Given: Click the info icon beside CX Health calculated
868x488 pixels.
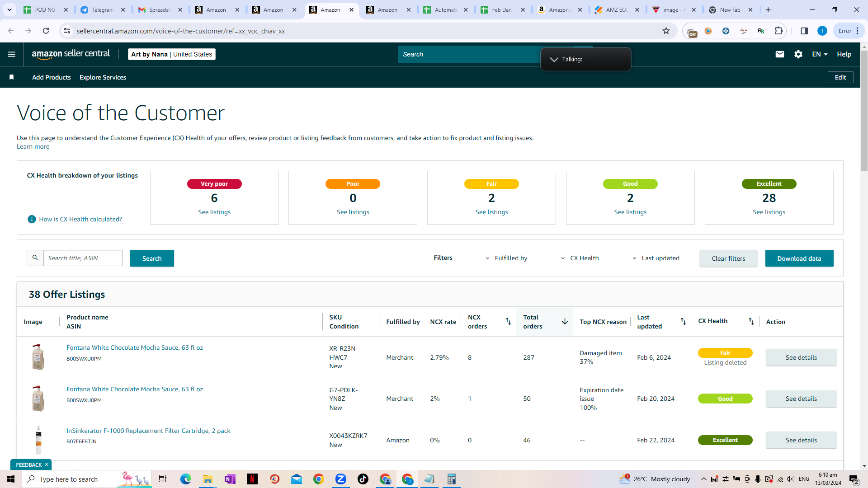Looking at the screenshot, I should click(x=32, y=219).
